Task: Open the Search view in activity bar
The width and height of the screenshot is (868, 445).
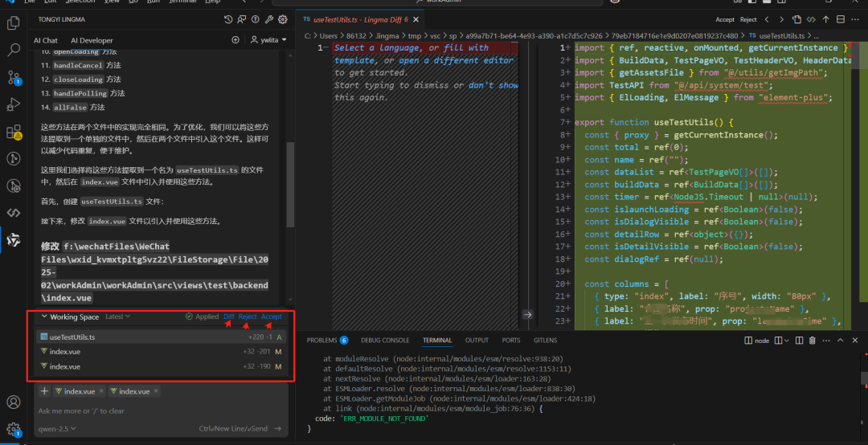Action: (x=14, y=51)
